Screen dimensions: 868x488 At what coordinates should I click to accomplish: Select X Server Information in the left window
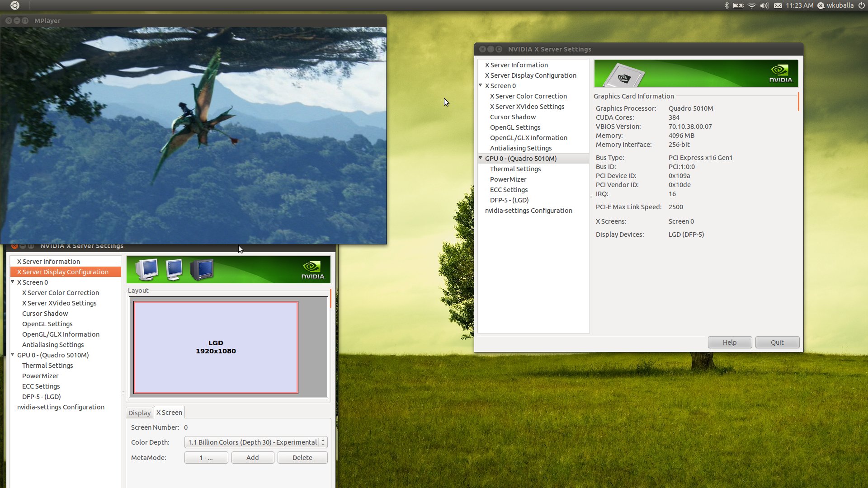click(x=48, y=262)
